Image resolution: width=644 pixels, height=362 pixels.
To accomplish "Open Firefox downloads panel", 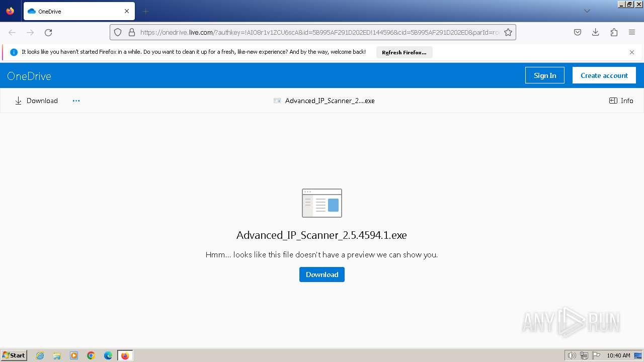I will [596, 32].
